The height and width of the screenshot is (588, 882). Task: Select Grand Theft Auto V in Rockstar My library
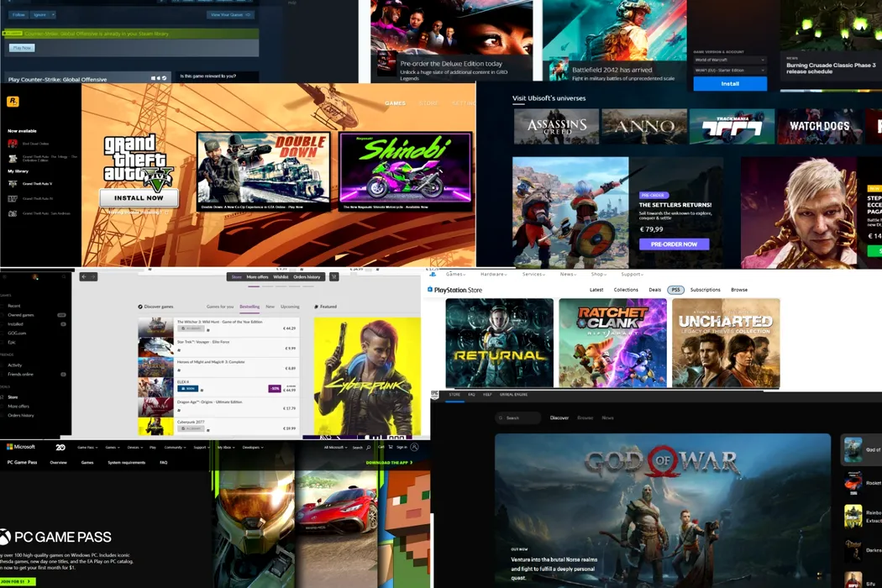pos(38,183)
